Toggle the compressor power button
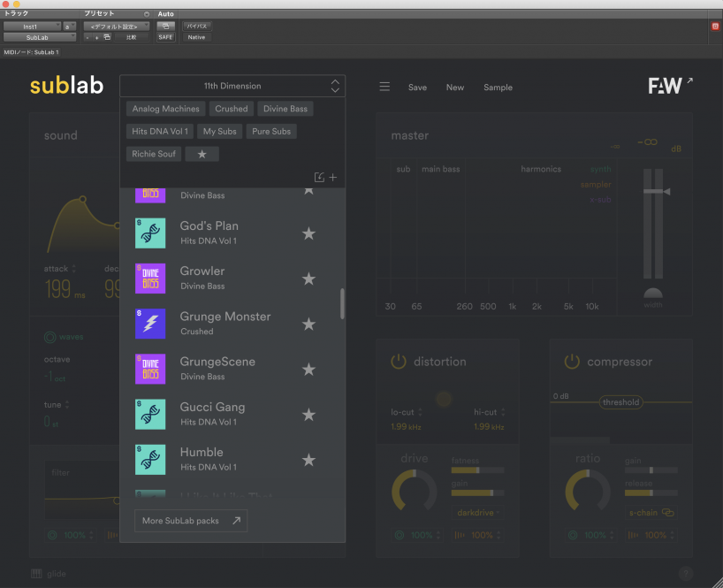The image size is (723, 588). (572, 362)
